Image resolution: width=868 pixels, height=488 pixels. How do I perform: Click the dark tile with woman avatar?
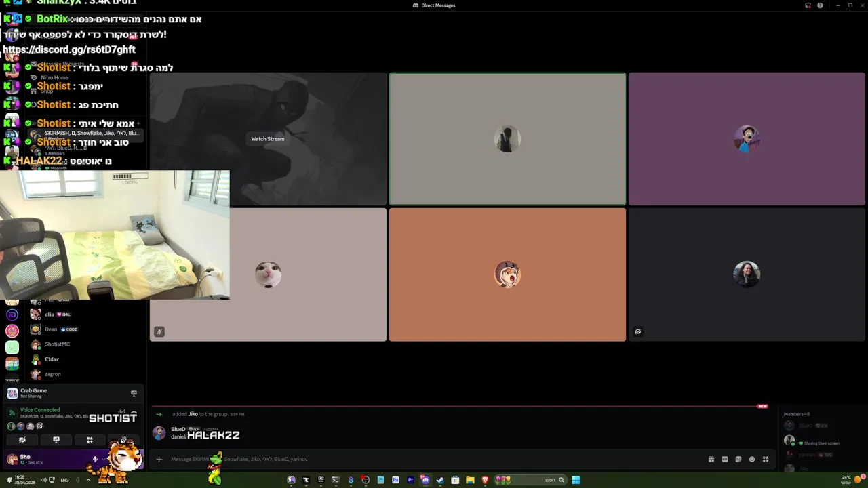click(x=747, y=274)
